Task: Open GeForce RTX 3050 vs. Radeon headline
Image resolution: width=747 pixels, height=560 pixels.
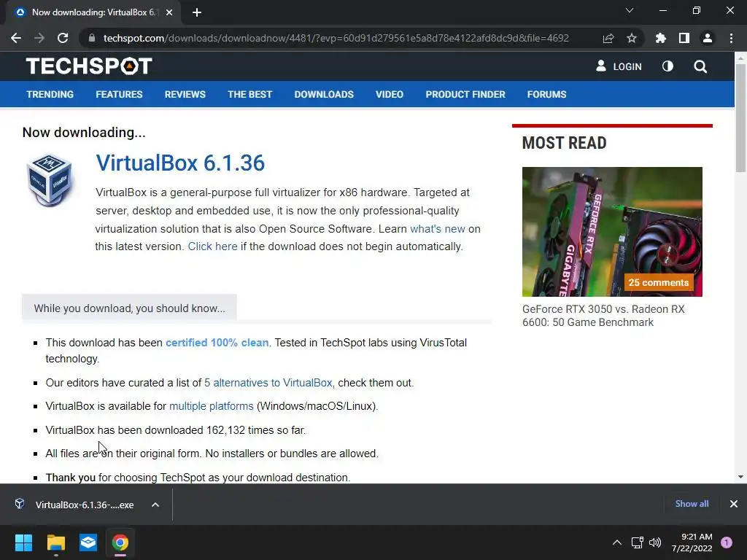Action: pyautogui.click(x=603, y=315)
